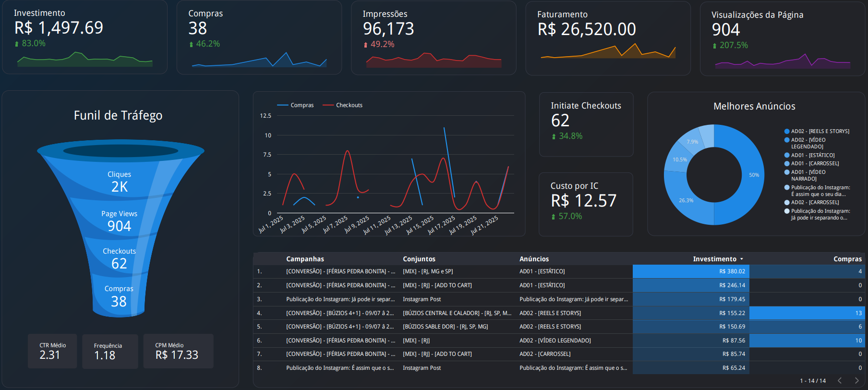This screenshot has width=868, height=390.
Task: Click the Conjuntos column header
Action: pyautogui.click(x=419, y=259)
